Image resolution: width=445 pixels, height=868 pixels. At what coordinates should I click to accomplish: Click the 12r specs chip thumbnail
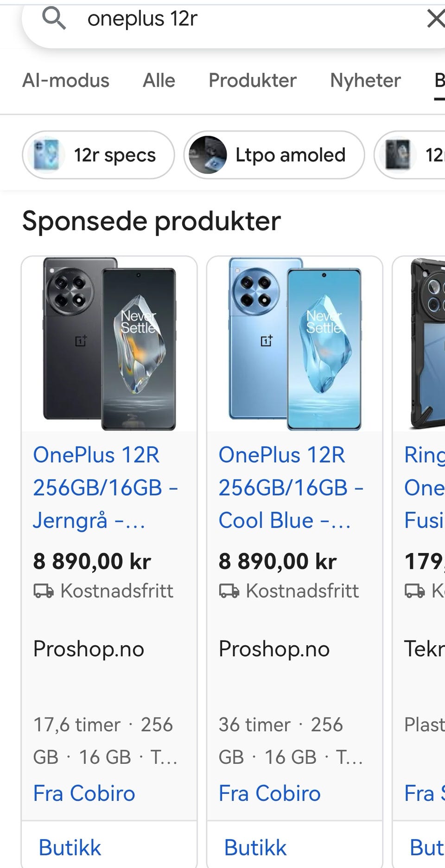coord(46,155)
